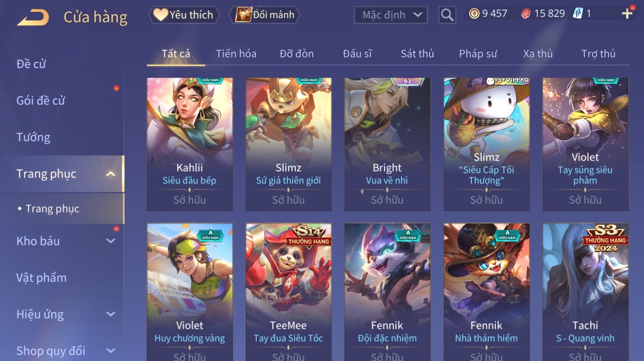Screen dimensions: 644x361
Task: Click the red gem currency icon
Action: click(x=526, y=14)
